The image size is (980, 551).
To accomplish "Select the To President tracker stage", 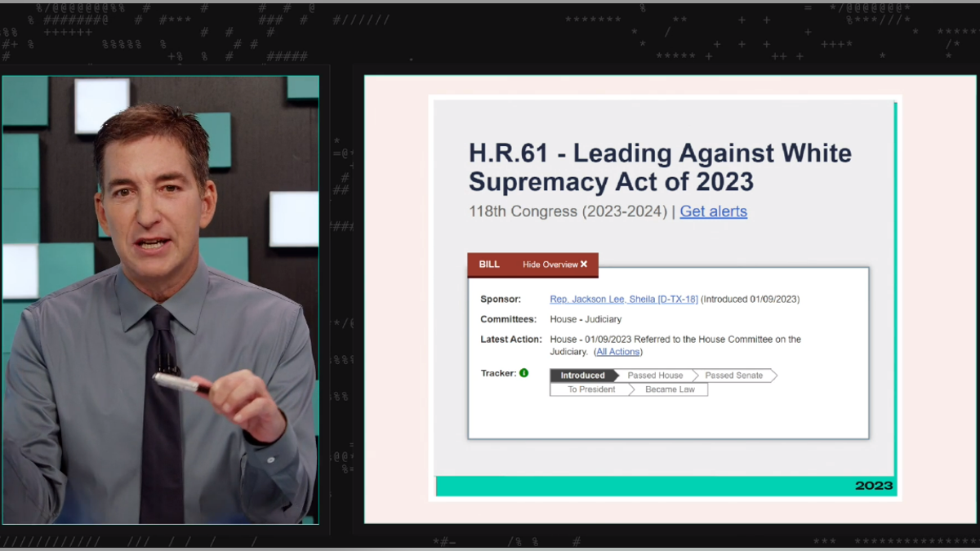I will (x=591, y=389).
